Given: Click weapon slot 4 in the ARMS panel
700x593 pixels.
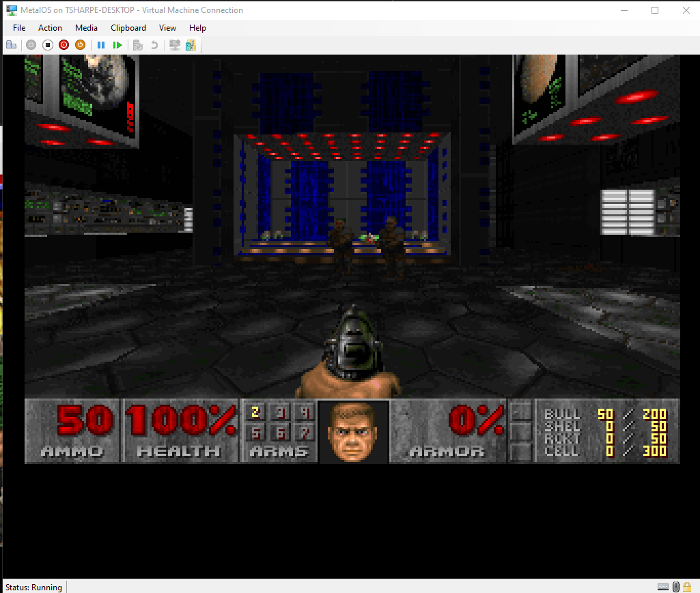Looking at the screenshot, I should click(x=305, y=412).
